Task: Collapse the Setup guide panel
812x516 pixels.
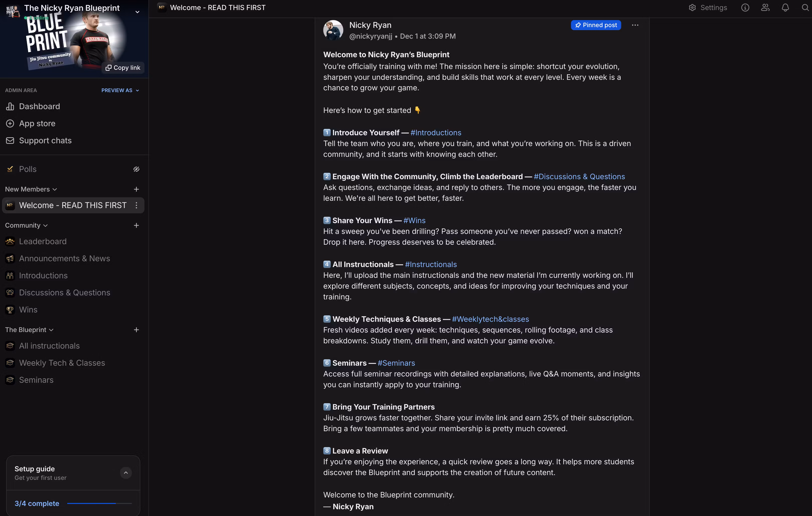Action: click(126, 473)
